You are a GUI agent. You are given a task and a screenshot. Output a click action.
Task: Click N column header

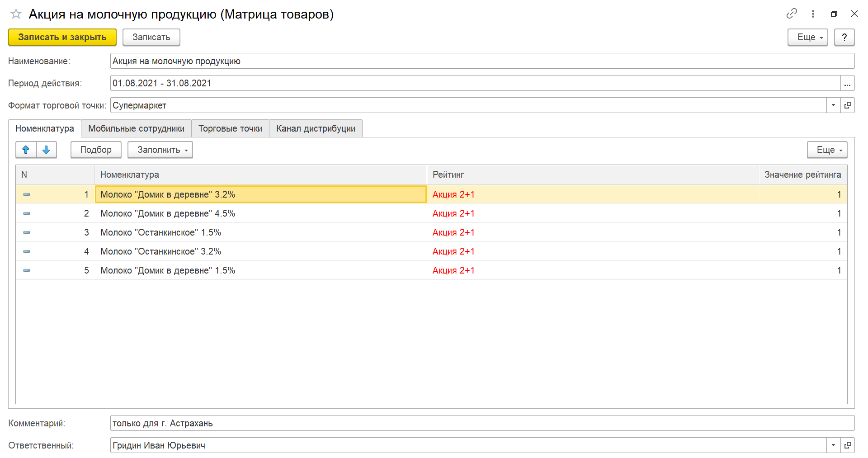click(x=55, y=175)
